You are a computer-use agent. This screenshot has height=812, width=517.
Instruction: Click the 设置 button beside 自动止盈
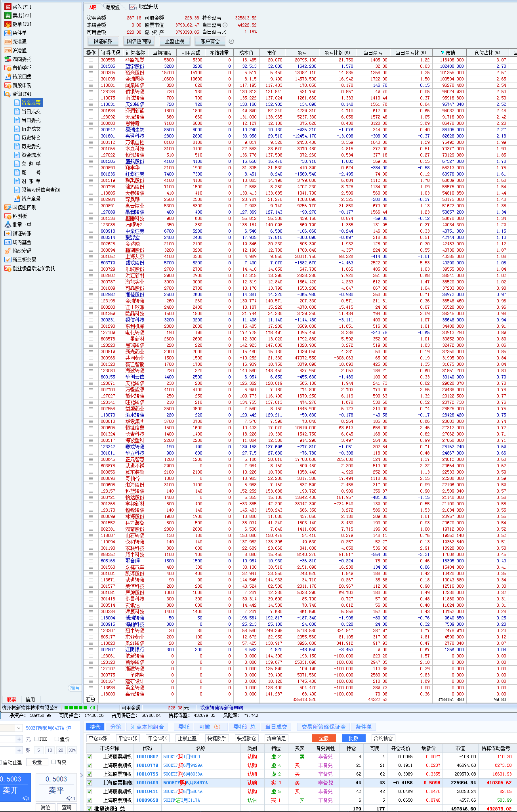[37, 762]
